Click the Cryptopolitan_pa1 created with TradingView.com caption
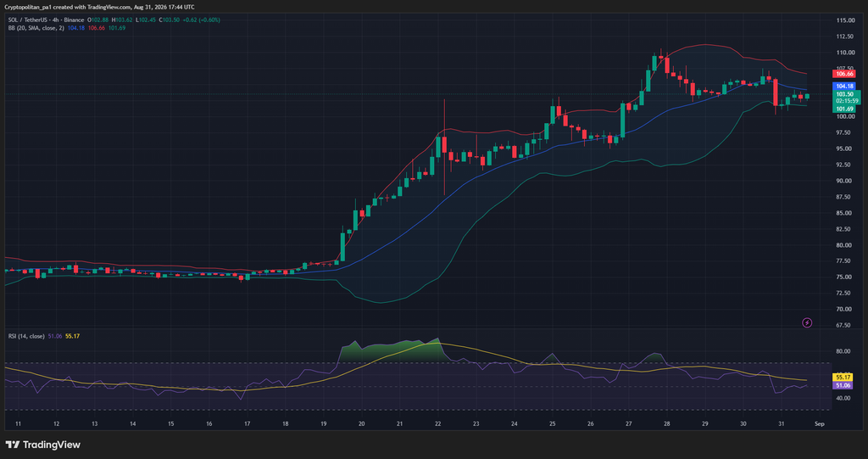Screen dimensions: 868x459 pyautogui.click(x=100, y=7)
